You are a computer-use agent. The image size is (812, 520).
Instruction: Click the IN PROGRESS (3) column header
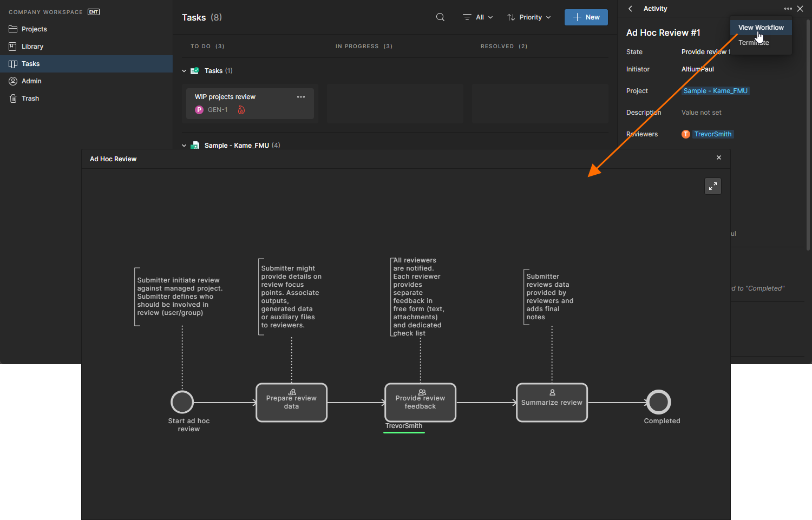(x=364, y=47)
